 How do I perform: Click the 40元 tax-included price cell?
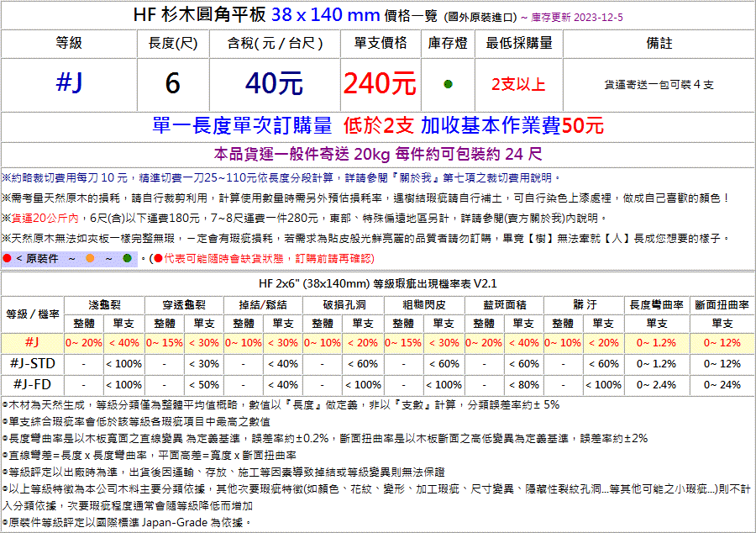[x=275, y=83]
